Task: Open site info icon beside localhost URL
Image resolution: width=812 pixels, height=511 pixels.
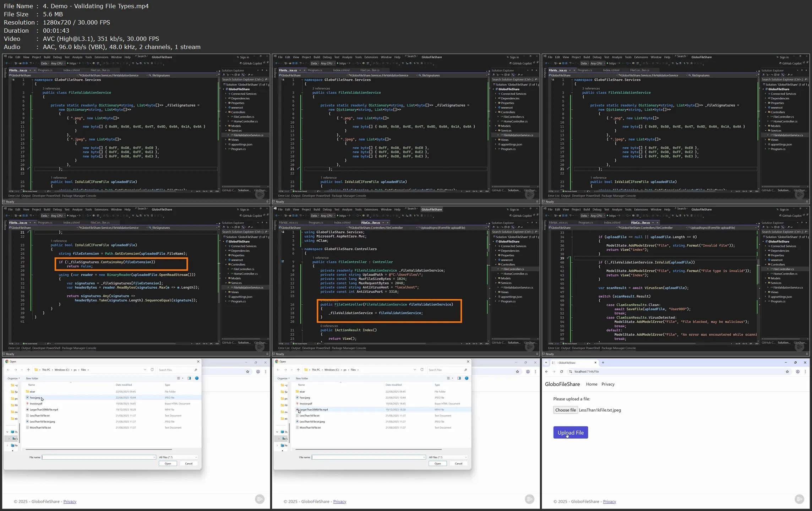Action: [x=571, y=372]
